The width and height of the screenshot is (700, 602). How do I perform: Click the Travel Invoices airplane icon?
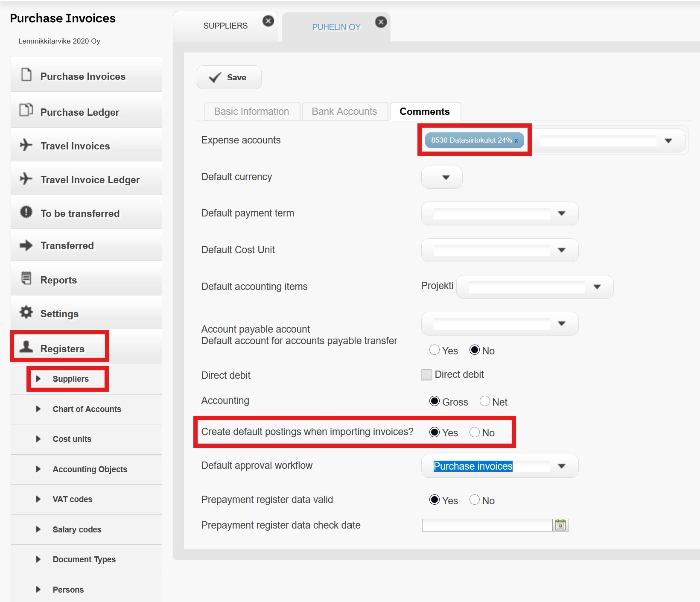(26, 145)
